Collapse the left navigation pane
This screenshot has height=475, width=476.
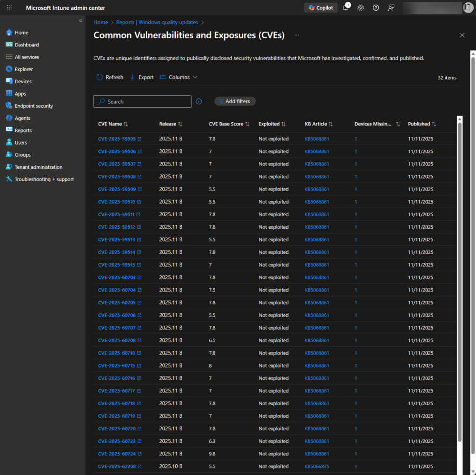[80, 21]
